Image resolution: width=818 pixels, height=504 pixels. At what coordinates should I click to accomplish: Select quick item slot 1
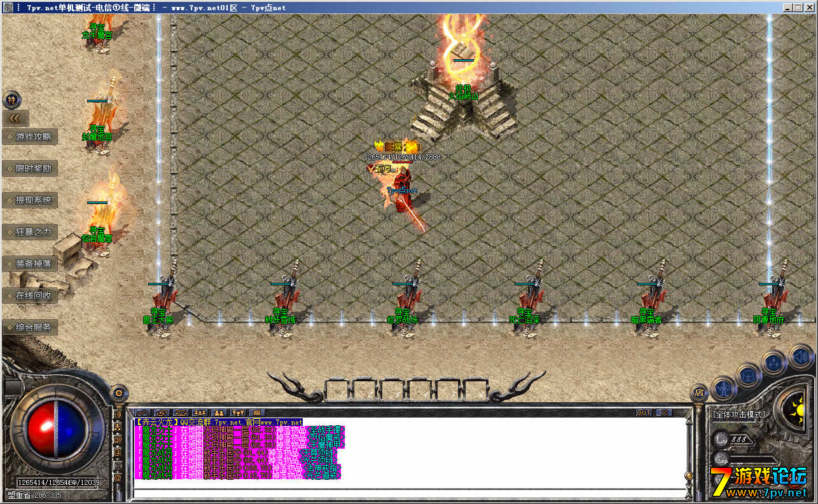coord(336,389)
